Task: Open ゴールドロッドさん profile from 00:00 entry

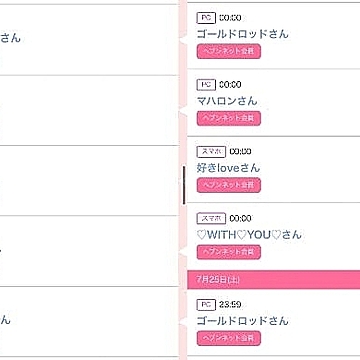Action: click(242, 34)
